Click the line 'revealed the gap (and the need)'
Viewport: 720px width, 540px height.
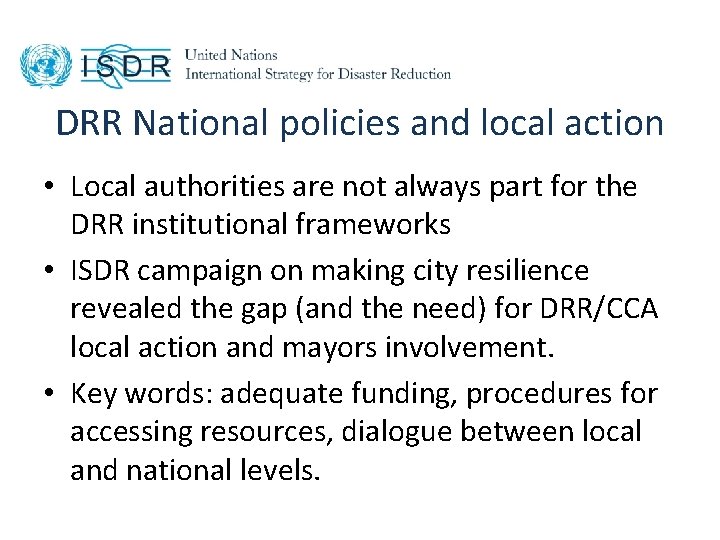[364, 308]
